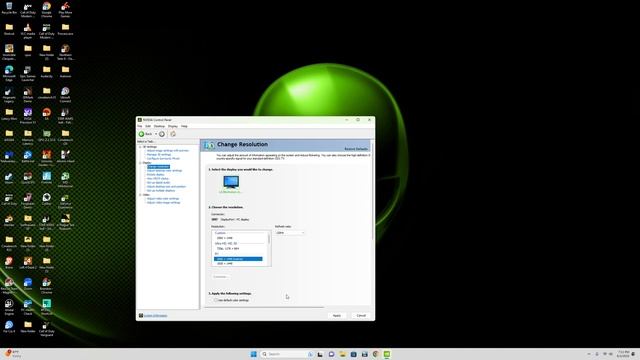This screenshot has height=360, width=640.
Task: Open Manage 3D settings
Action: pyautogui.click(x=159, y=155)
